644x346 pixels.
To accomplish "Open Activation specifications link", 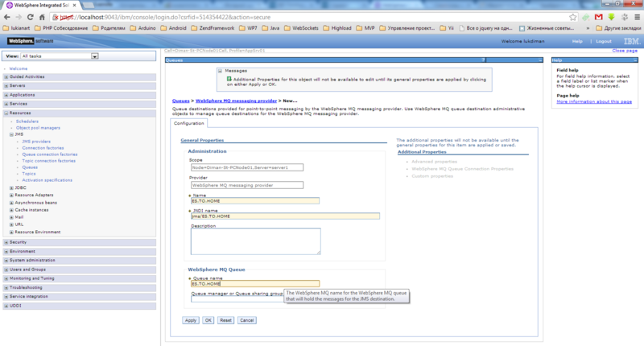I will point(47,180).
